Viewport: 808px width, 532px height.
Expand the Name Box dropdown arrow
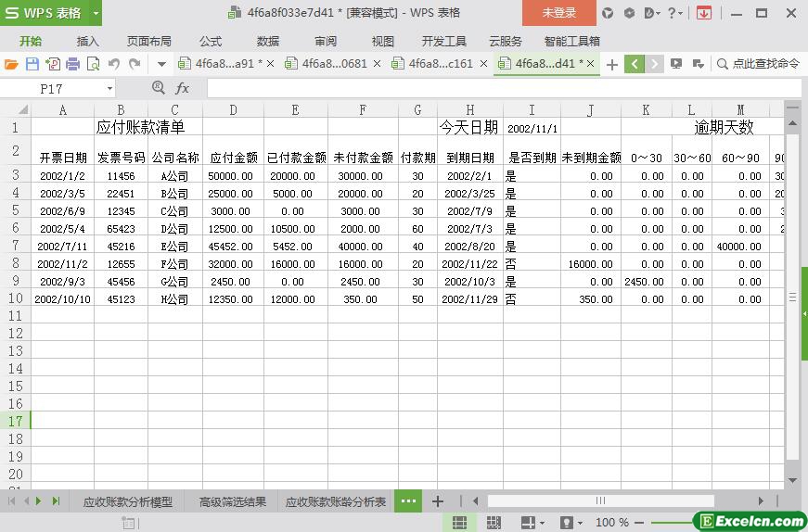point(109,89)
